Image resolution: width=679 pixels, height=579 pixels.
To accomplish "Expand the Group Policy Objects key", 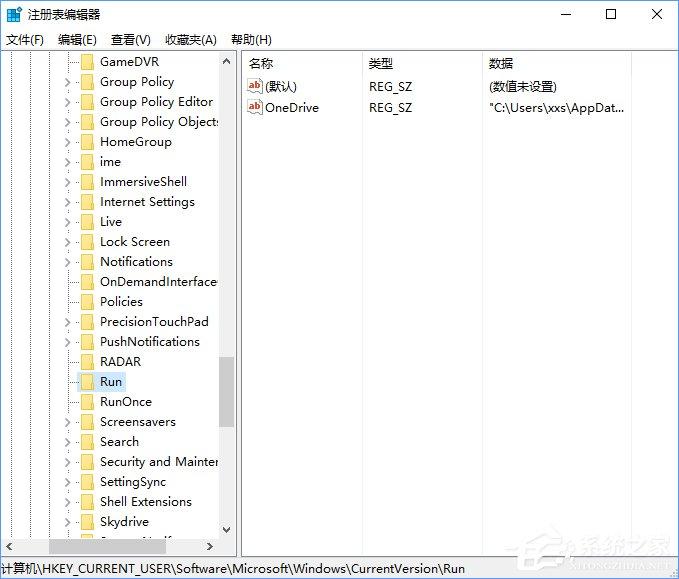I will tap(67, 122).
